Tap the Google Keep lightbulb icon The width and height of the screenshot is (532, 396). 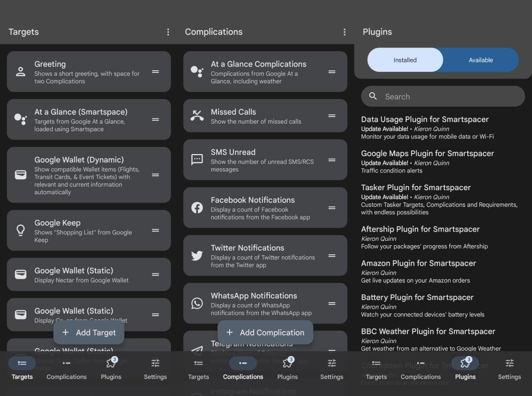20,231
